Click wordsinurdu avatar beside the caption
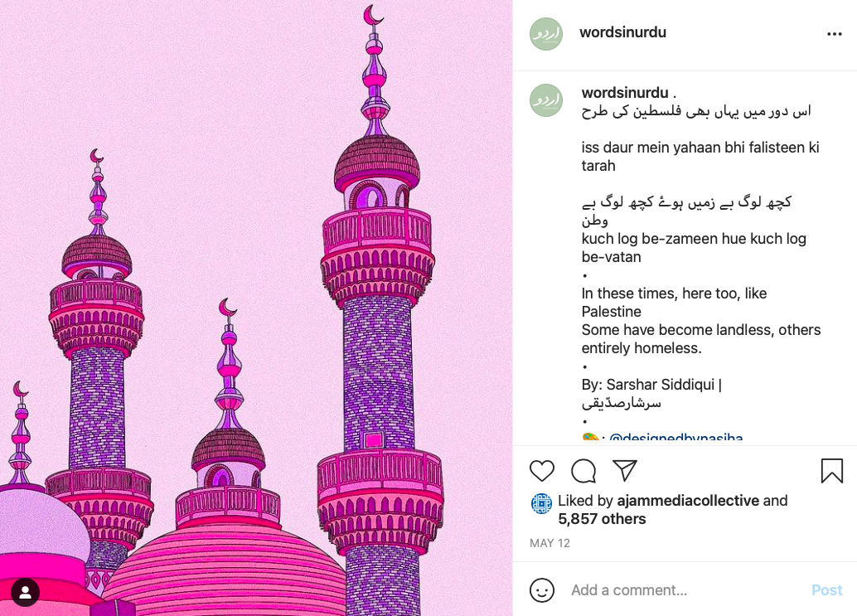 click(546, 100)
